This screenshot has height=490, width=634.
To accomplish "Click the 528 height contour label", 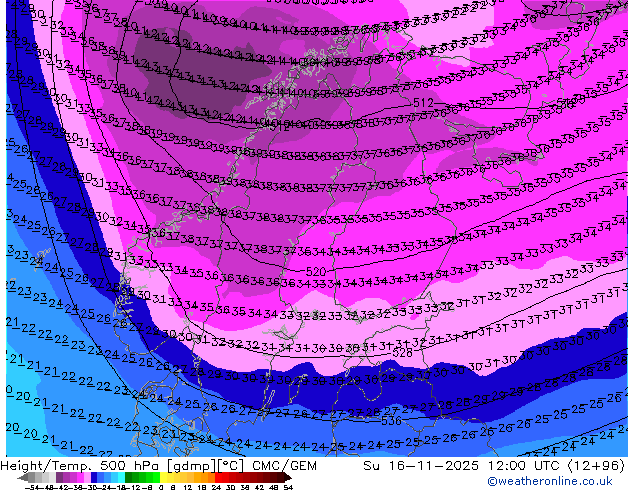I will point(403,353).
